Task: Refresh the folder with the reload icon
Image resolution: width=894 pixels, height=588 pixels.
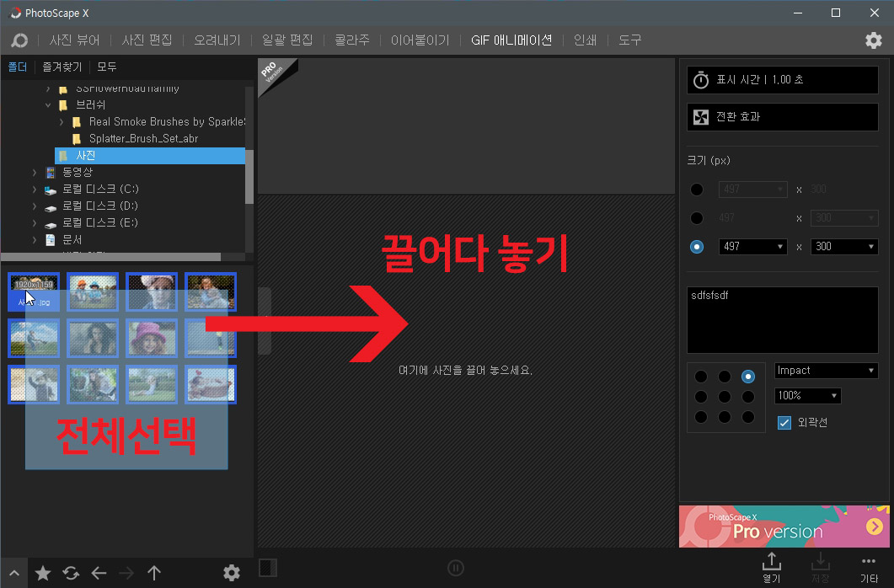Action: pyautogui.click(x=72, y=573)
